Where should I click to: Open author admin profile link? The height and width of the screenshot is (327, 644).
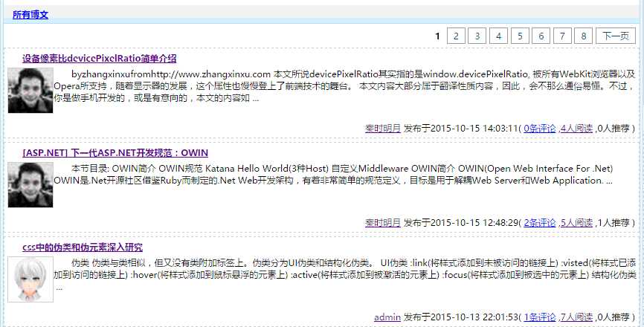[x=387, y=317]
